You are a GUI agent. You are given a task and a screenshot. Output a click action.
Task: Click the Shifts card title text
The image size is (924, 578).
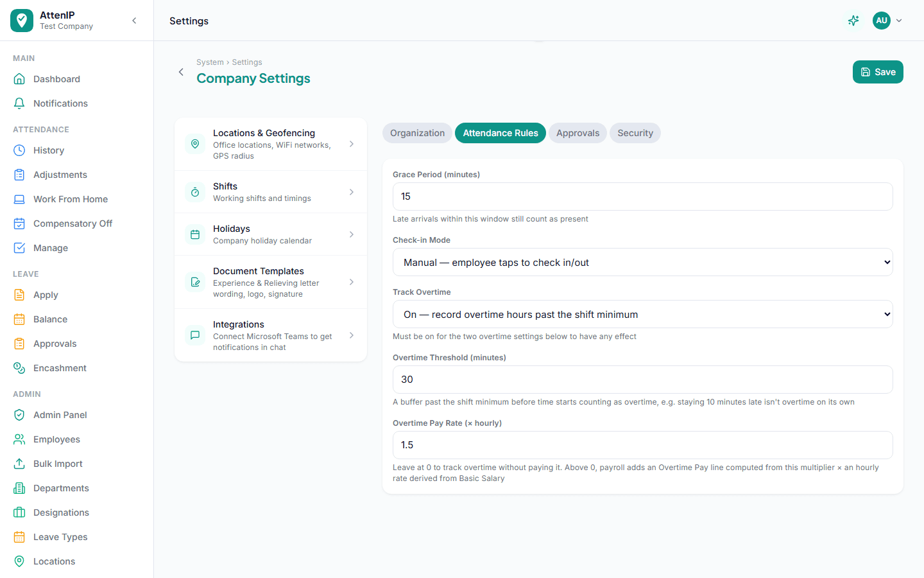225,186
